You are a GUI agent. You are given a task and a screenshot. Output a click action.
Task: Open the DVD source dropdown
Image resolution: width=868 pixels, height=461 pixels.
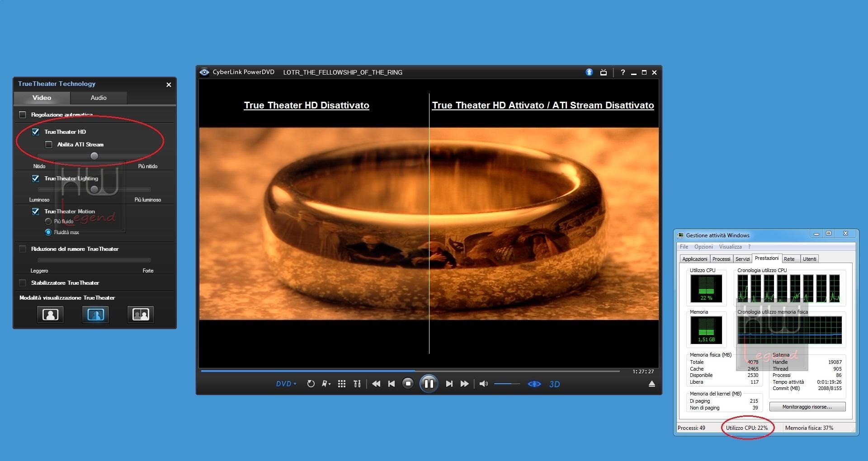286,384
